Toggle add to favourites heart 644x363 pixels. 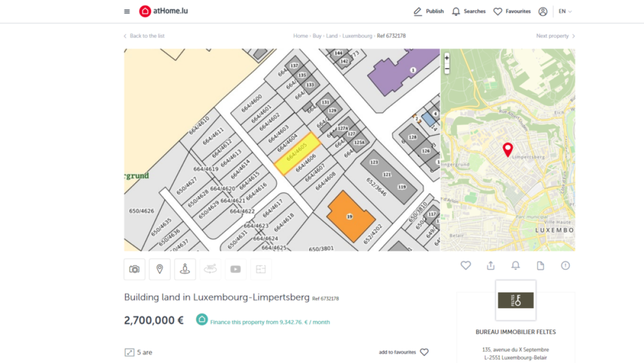pos(424,352)
